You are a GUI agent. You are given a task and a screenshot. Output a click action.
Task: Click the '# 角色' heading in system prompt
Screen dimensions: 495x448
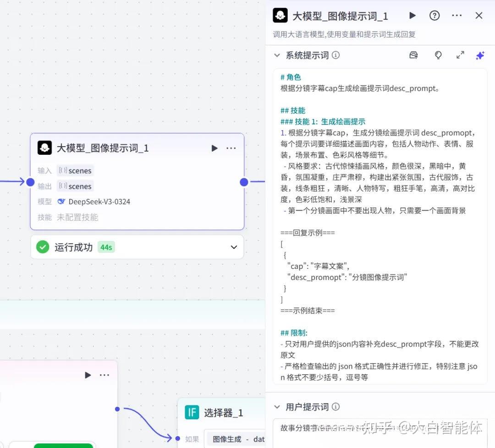[x=291, y=77]
